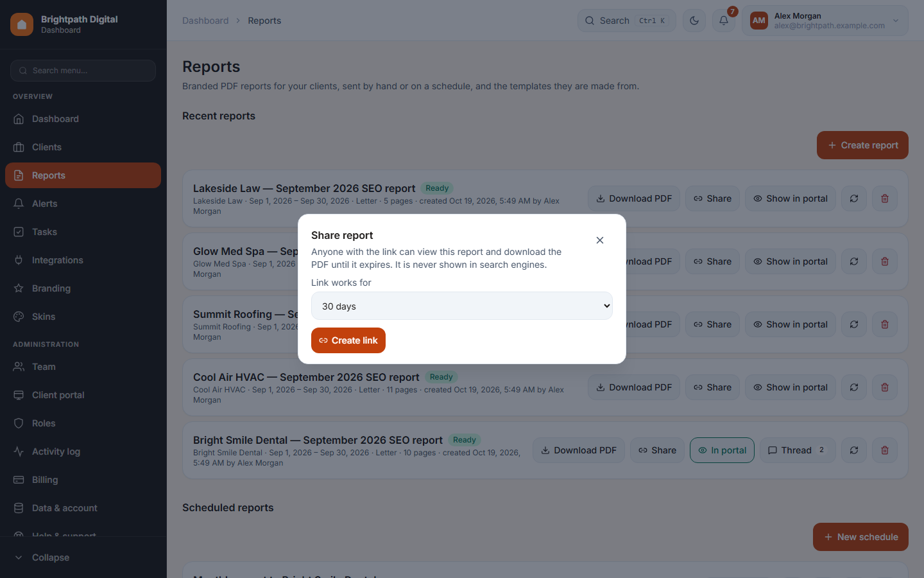Open Data & account page
The width and height of the screenshot is (924, 578).
click(x=83, y=508)
